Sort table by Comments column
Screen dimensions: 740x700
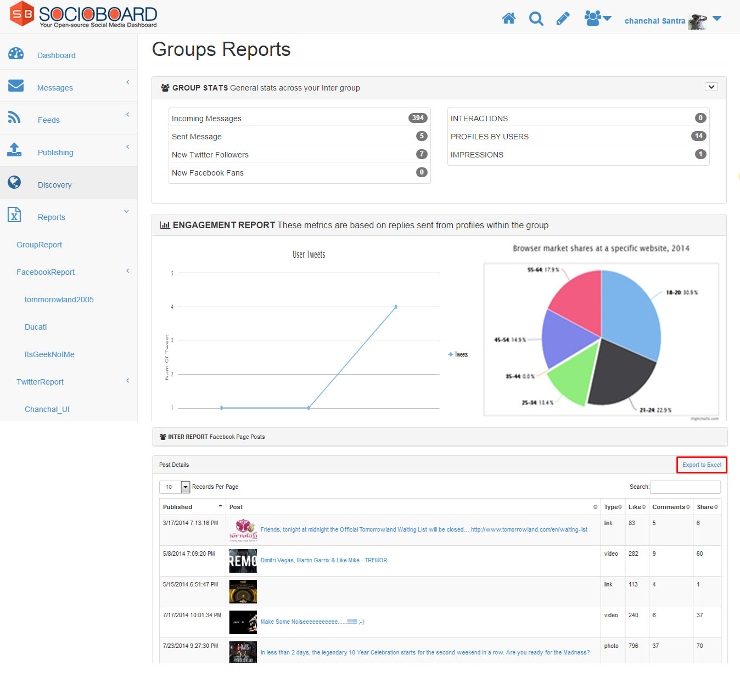pos(671,507)
